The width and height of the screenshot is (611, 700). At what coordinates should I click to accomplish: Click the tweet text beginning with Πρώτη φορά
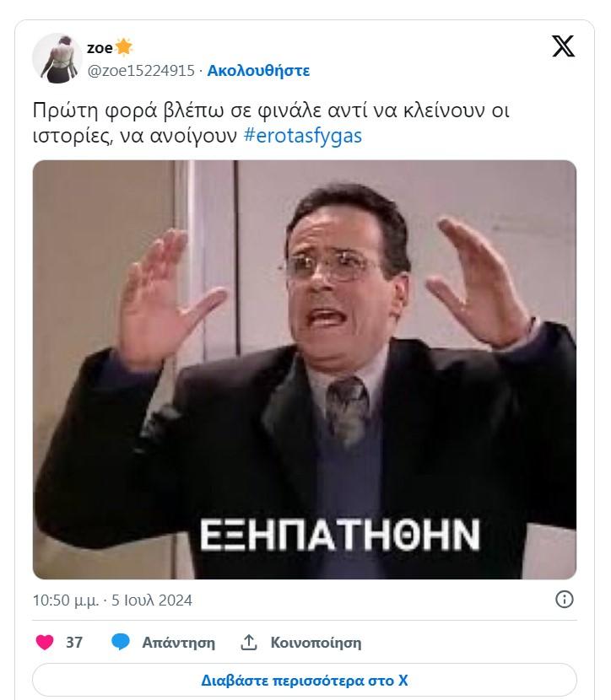pos(271,123)
